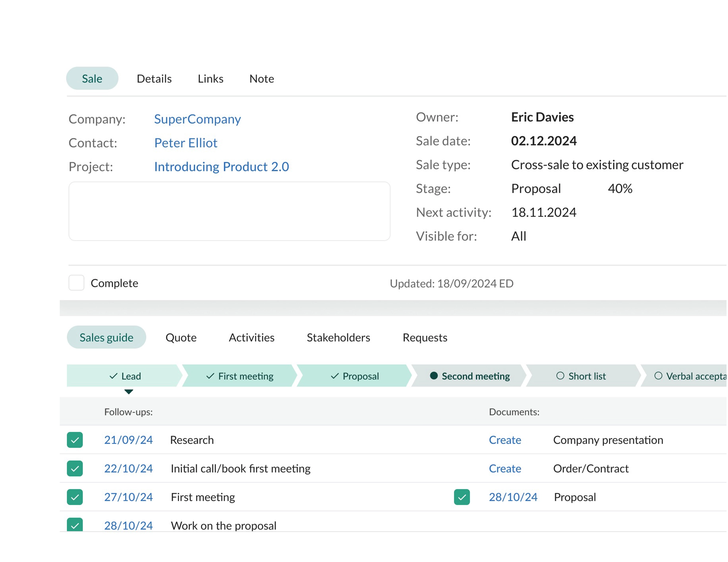
Task: Click the green check on the 22/10/24 follow-up
Action: tap(75, 469)
